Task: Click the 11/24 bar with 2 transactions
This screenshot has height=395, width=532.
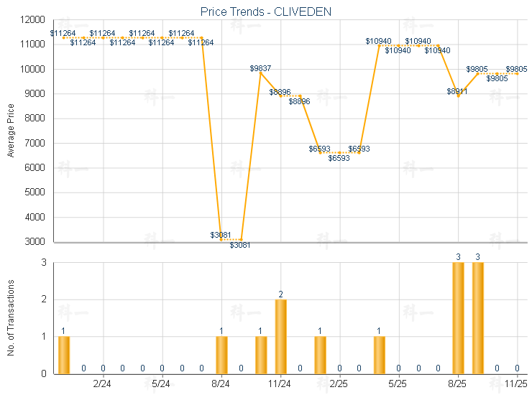Action: (281, 336)
